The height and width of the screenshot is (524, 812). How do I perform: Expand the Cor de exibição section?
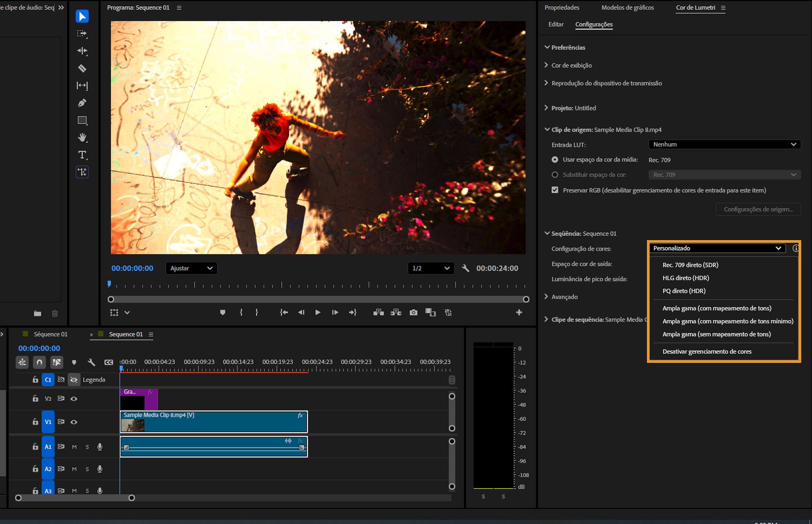click(571, 65)
